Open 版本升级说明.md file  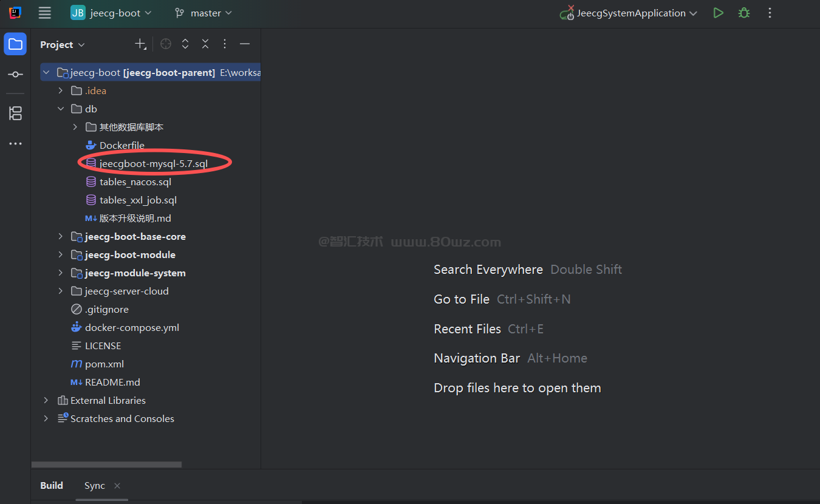tap(135, 218)
